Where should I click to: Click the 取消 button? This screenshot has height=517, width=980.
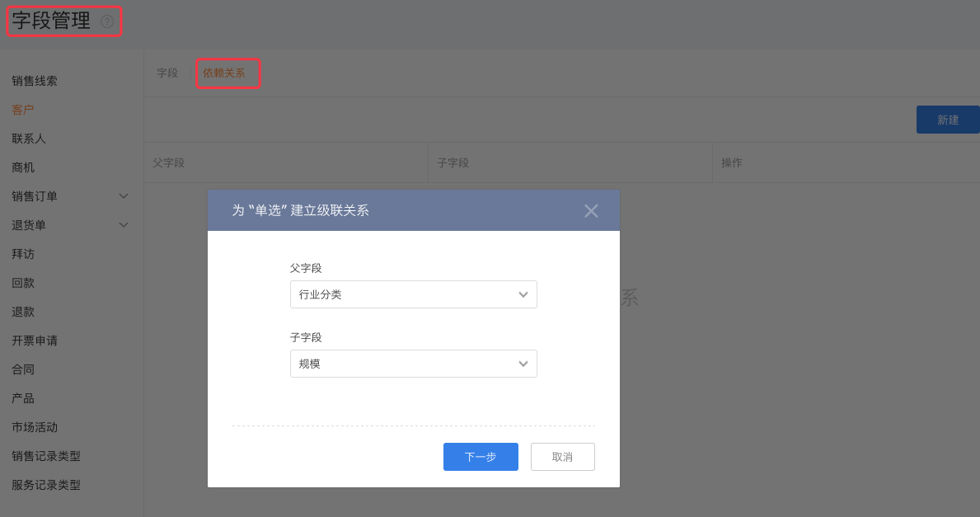click(x=562, y=457)
